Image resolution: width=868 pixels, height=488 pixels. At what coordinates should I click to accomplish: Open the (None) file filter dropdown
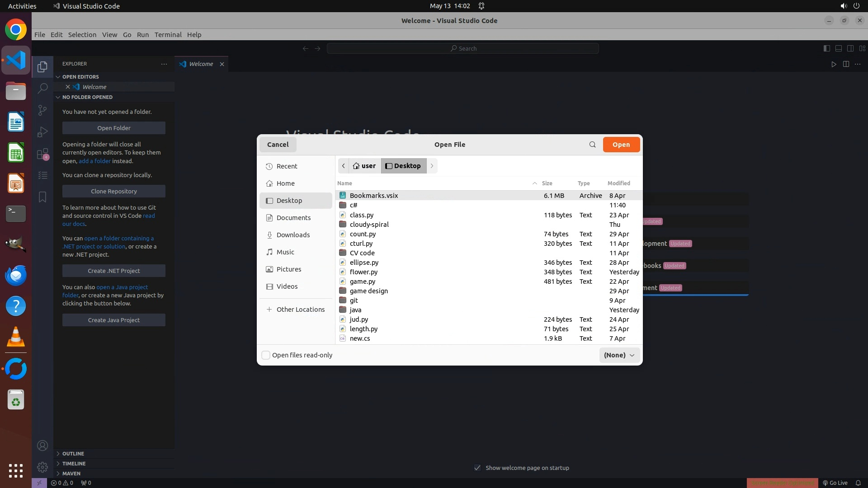coord(619,355)
